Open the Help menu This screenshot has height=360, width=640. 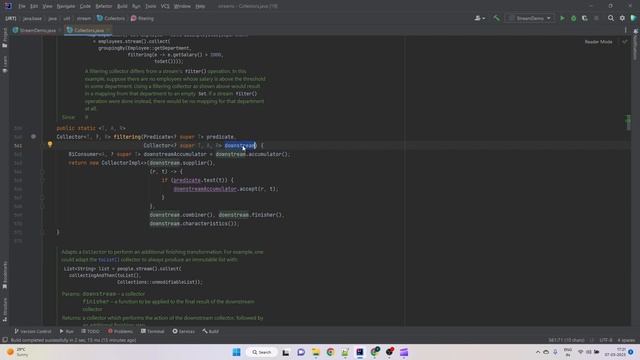coord(200,6)
